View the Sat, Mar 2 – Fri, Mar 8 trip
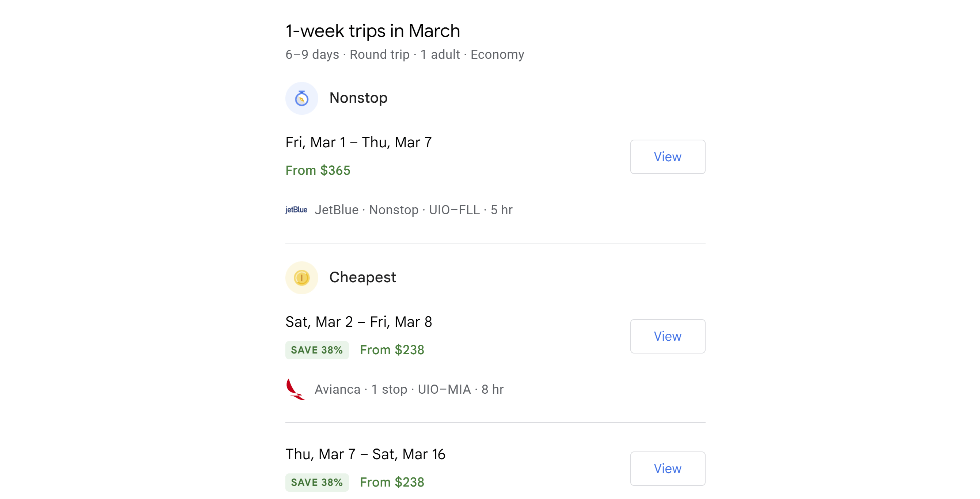 (667, 336)
